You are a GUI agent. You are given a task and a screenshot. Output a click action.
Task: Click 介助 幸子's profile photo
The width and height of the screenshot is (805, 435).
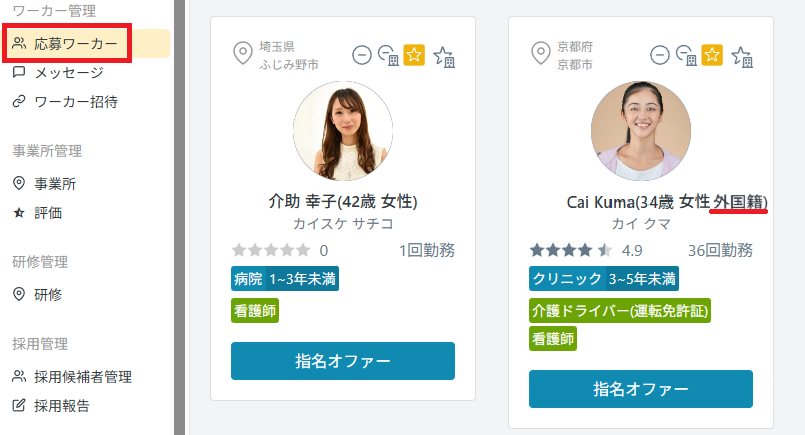pos(343,131)
